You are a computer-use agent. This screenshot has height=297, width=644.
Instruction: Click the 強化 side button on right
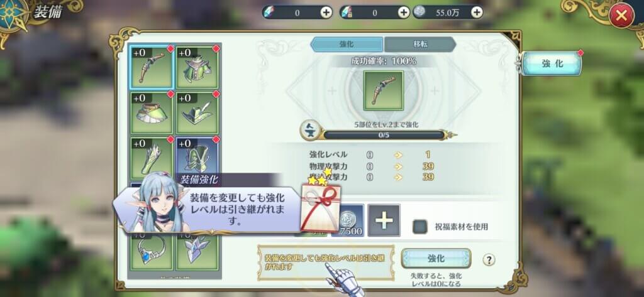pyautogui.click(x=551, y=63)
